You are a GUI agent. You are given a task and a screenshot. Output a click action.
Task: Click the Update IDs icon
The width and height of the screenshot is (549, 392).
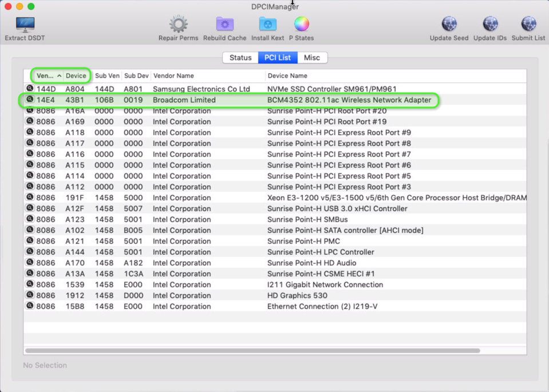pos(490,25)
